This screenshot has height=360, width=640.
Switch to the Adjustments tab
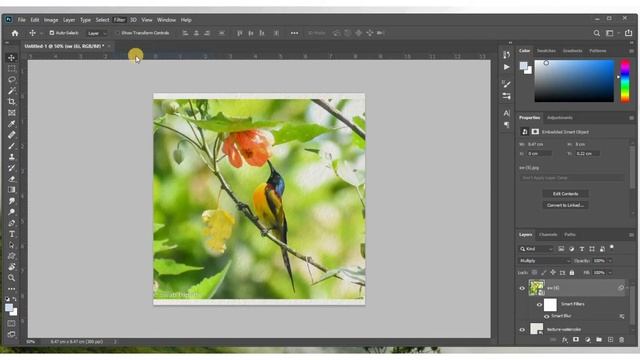560,118
